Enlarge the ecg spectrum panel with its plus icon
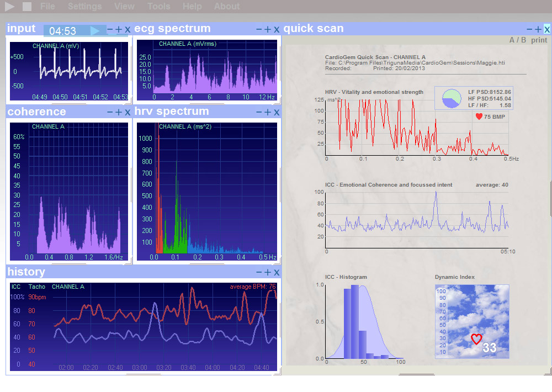 click(268, 30)
